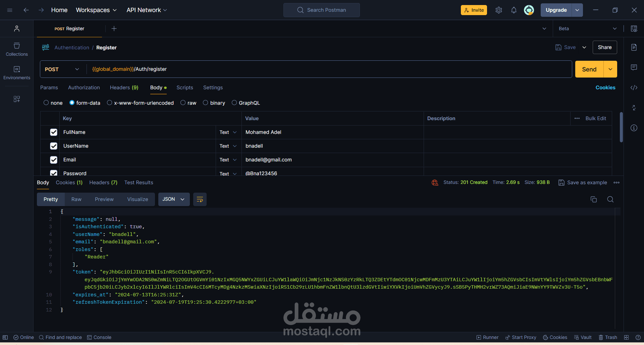The image size is (644, 345).
Task: Open response Cookies (1) tab
Action: 69,183
